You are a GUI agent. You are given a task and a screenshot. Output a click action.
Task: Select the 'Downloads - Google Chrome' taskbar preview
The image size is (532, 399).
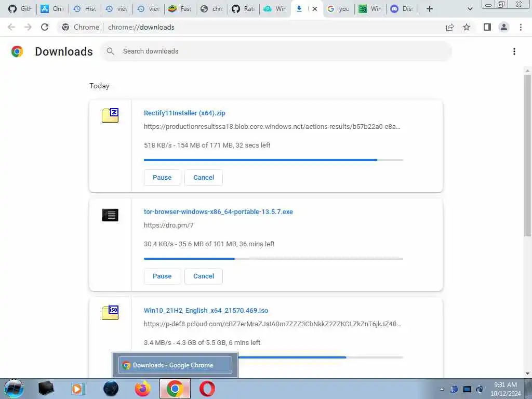(176, 365)
